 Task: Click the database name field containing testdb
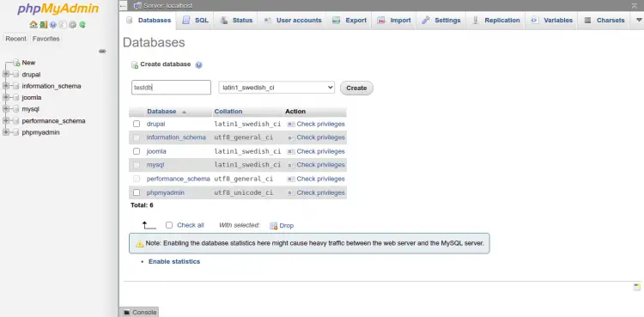171,88
